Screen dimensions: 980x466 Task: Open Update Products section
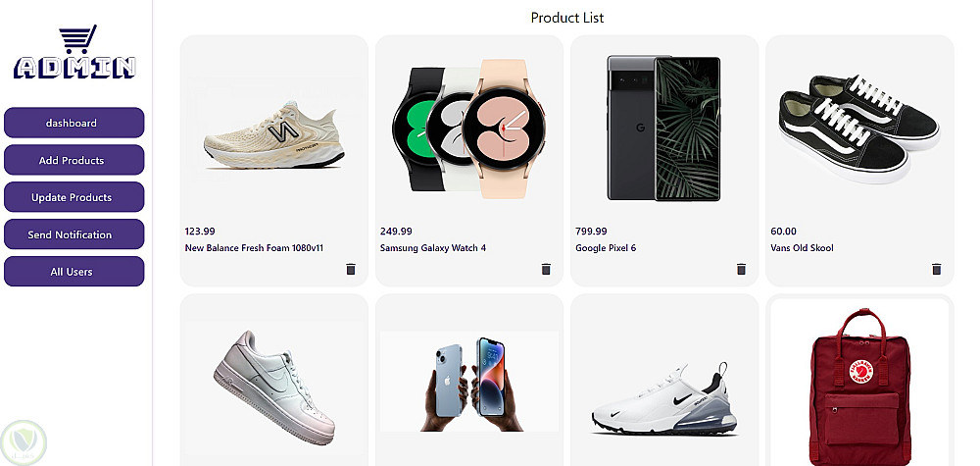(x=73, y=197)
